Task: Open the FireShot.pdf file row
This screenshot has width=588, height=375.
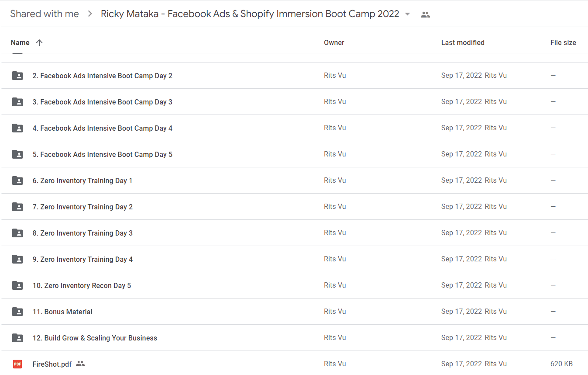Action: pos(294,363)
